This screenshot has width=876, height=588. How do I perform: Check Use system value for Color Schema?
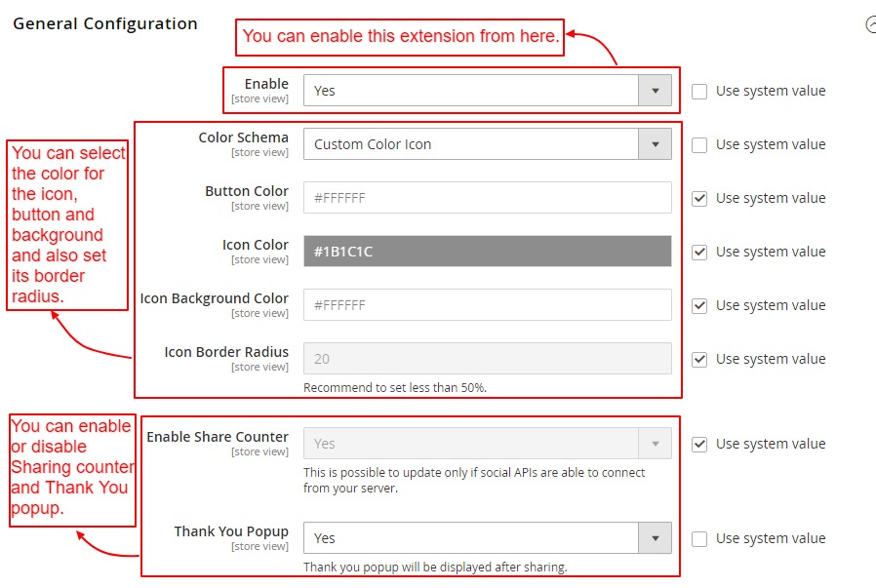[x=699, y=145]
